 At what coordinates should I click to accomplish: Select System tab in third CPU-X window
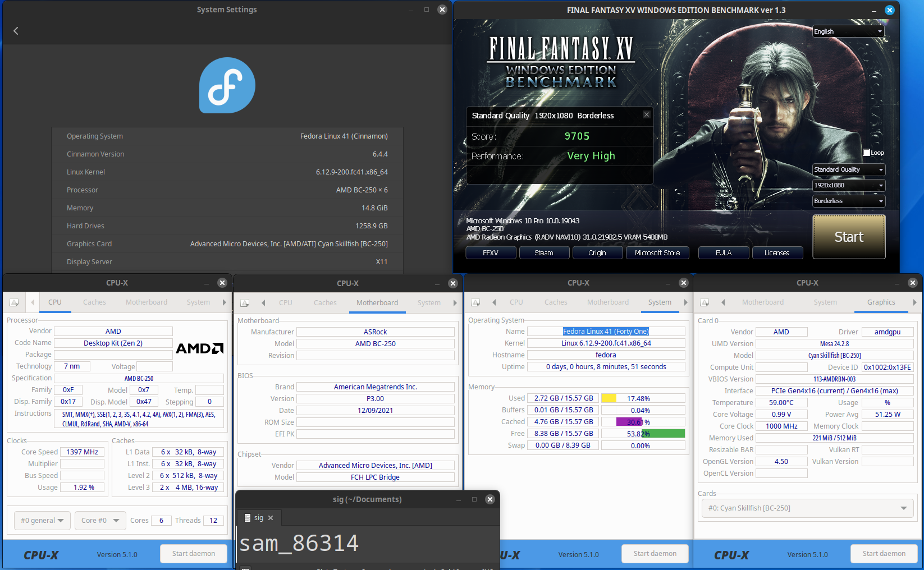[x=660, y=302]
